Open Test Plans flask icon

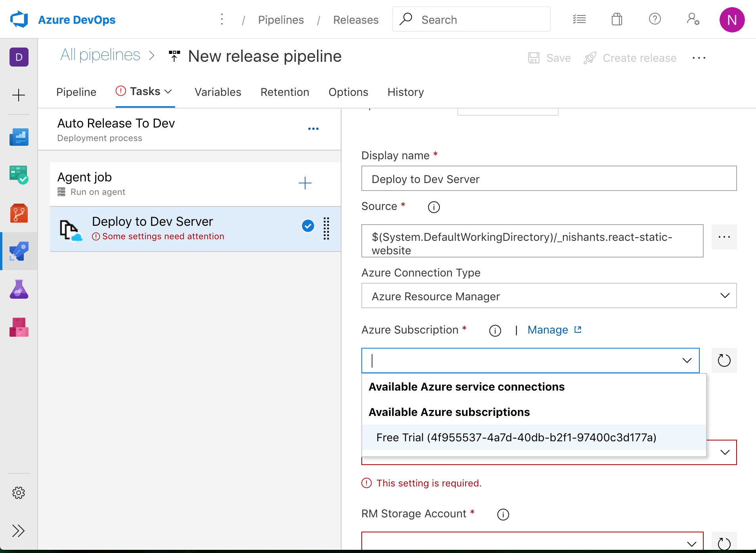19,289
